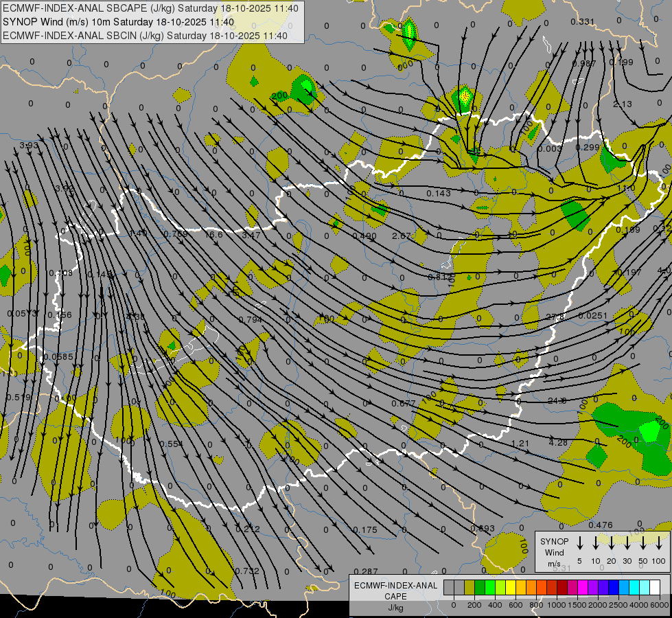The width and height of the screenshot is (672, 618).
Task: Click the 27.8 value on the map
Action: 555,317
